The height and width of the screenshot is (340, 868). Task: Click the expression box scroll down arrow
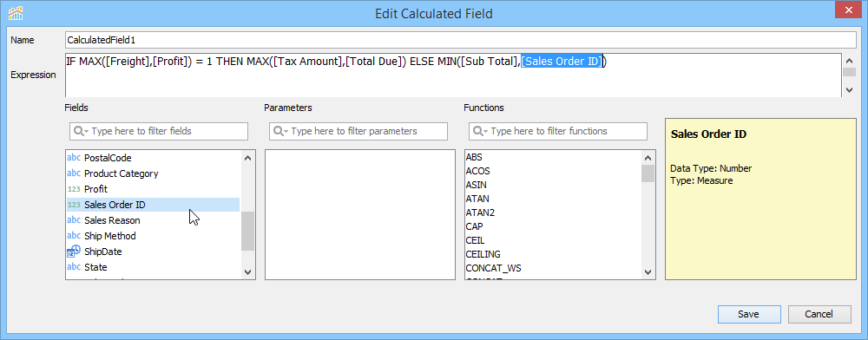tap(849, 89)
